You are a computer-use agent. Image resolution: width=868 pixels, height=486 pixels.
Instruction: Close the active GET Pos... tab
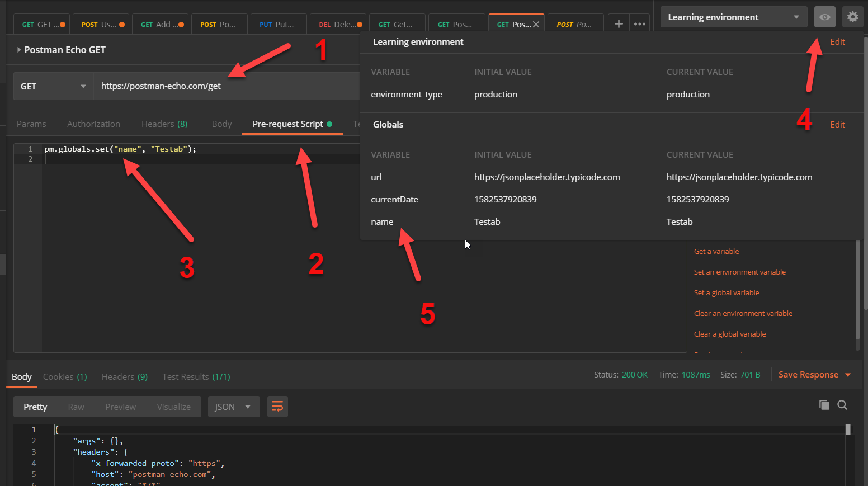click(x=536, y=25)
